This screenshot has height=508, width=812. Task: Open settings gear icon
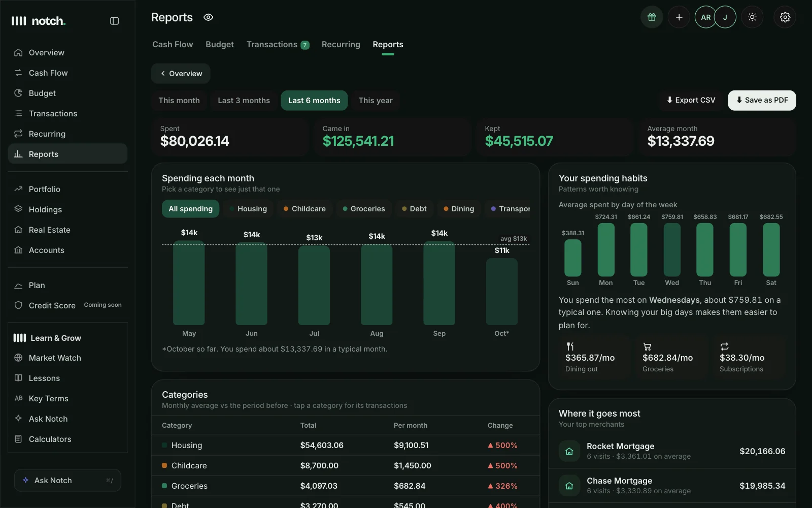(785, 17)
